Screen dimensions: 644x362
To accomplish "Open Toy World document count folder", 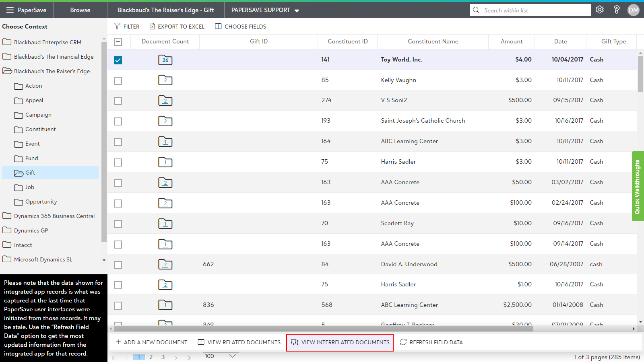I will [165, 60].
